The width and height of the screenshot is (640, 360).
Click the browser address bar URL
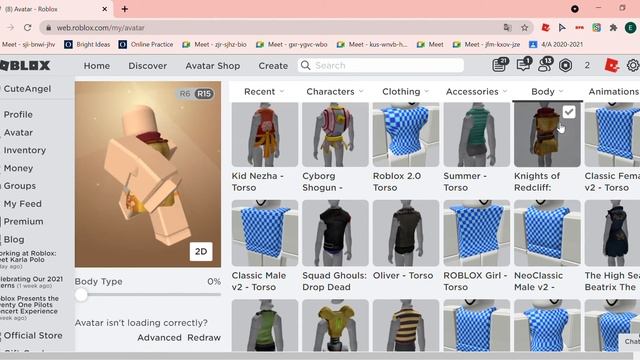100,28
